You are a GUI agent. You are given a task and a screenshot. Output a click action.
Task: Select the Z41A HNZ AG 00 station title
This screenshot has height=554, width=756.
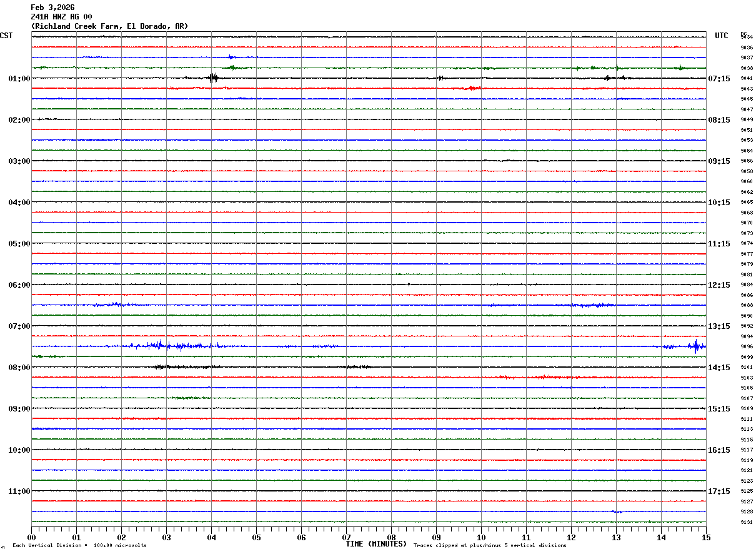[x=61, y=17]
